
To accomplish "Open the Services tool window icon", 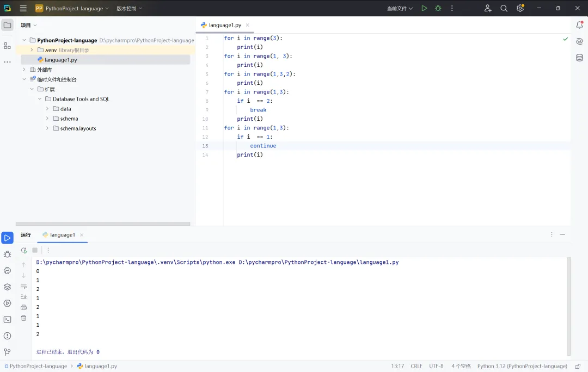I will (7, 303).
